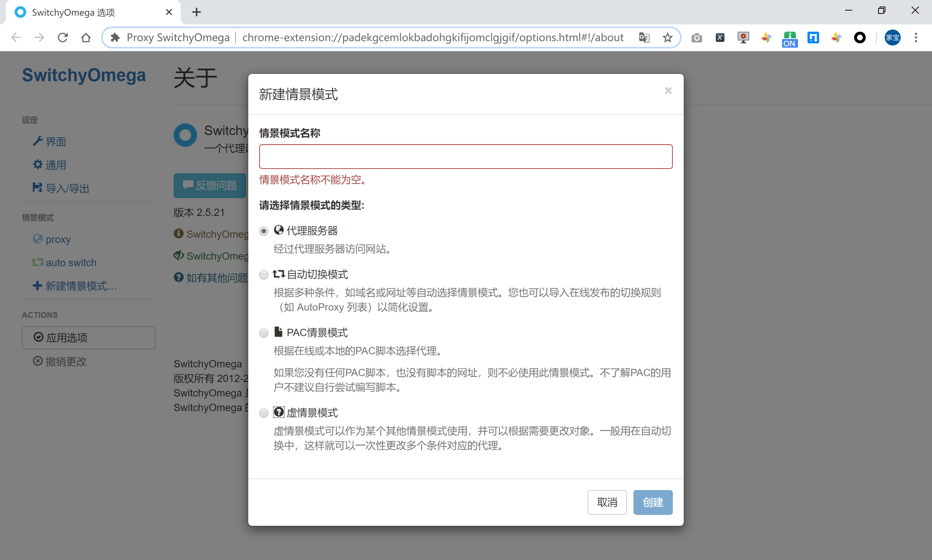Click the globe icon beside 代理服务器
This screenshot has width=932, height=560.
point(279,230)
